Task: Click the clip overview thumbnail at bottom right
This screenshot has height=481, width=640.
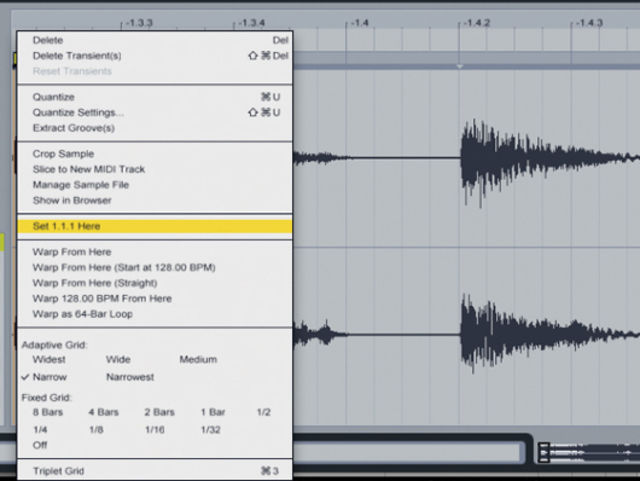Action: click(589, 452)
